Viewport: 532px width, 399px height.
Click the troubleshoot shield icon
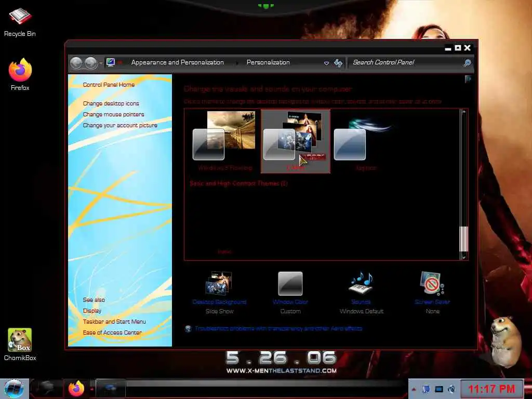pos(188,328)
